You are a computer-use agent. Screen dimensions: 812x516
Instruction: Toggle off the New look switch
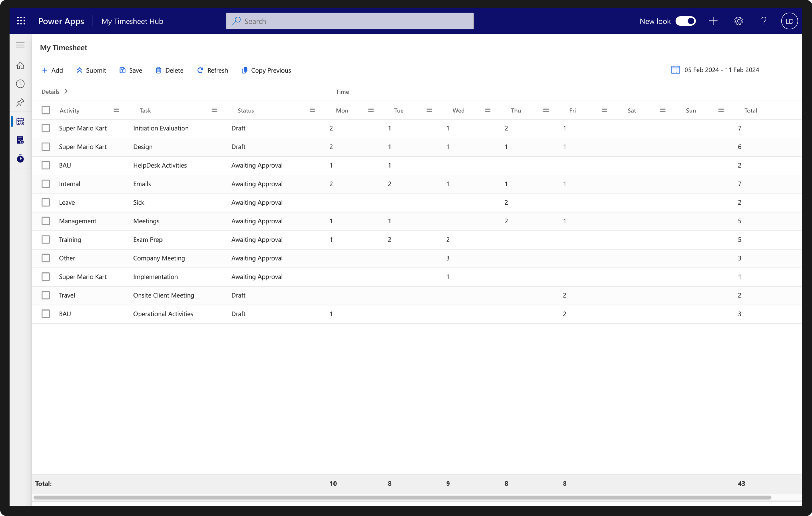tap(686, 21)
